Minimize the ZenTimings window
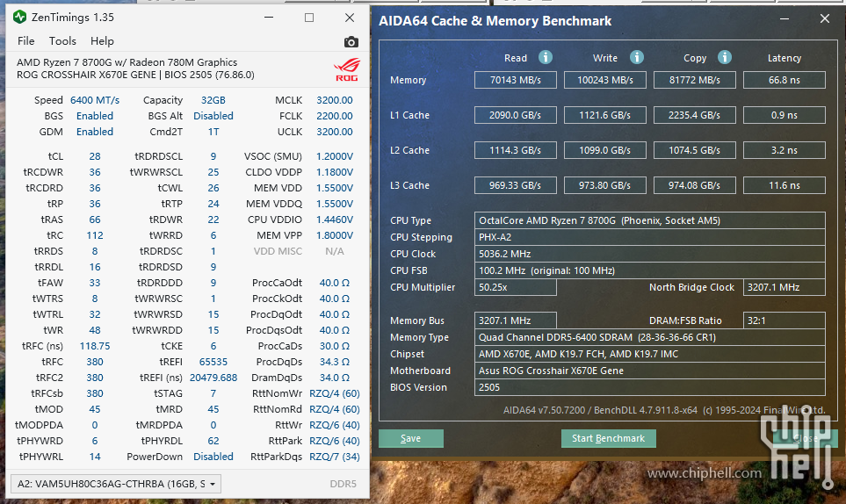 [269, 18]
